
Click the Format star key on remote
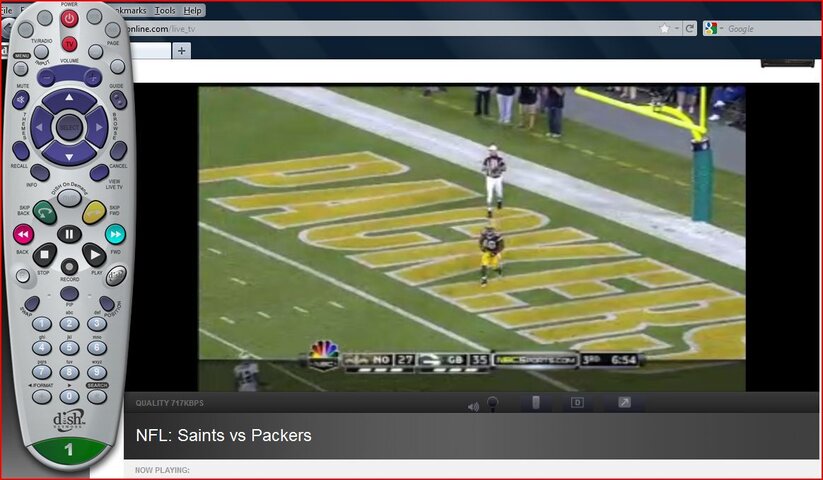point(42,396)
